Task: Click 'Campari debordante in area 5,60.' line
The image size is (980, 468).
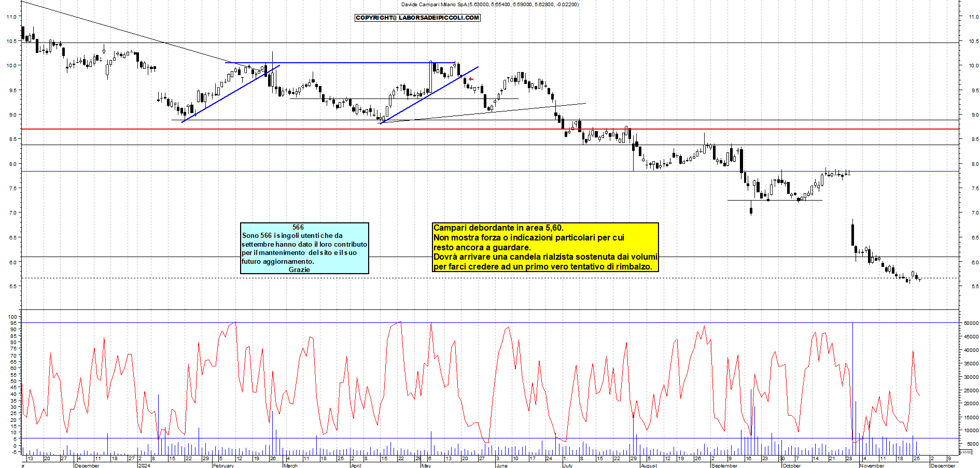Action: tap(498, 228)
